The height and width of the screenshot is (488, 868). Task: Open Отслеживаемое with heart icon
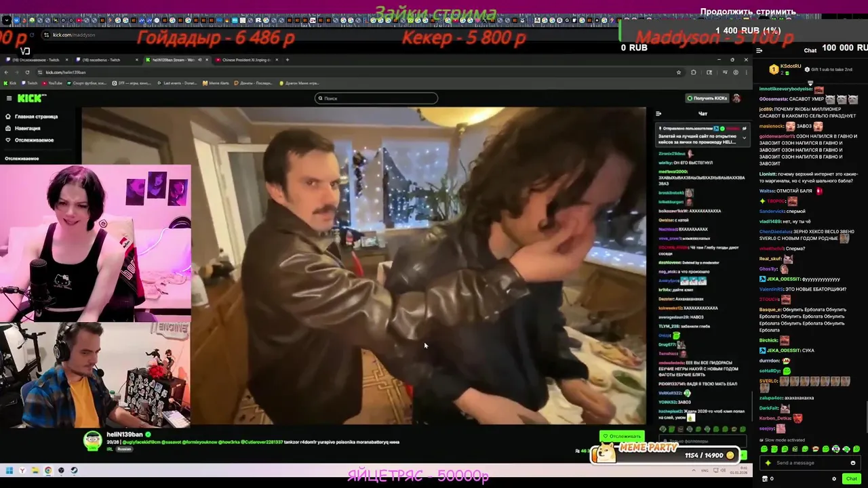point(29,140)
